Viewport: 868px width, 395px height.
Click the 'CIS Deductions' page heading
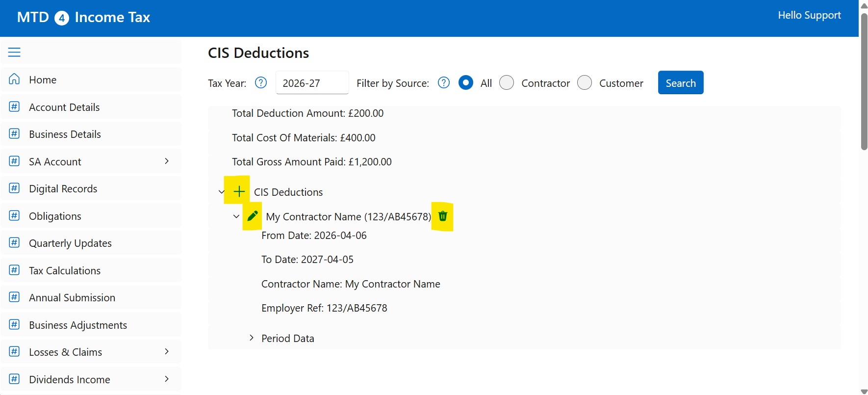pyautogui.click(x=258, y=53)
